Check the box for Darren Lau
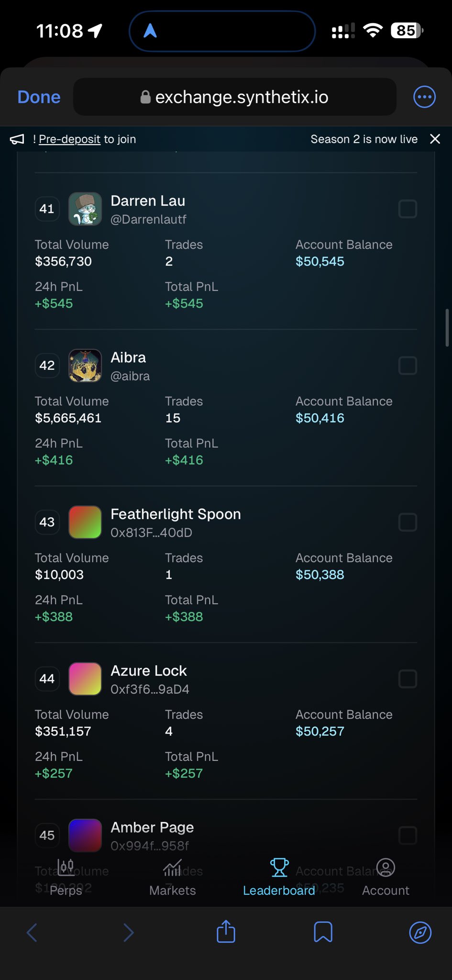The width and height of the screenshot is (452, 980). tap(408, 209)
